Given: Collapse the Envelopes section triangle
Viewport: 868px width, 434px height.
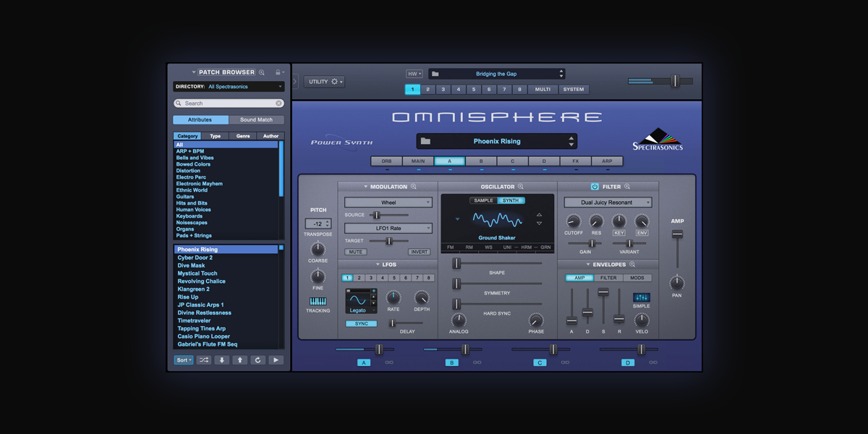Looking at the screenshot, I should (588, 265).
